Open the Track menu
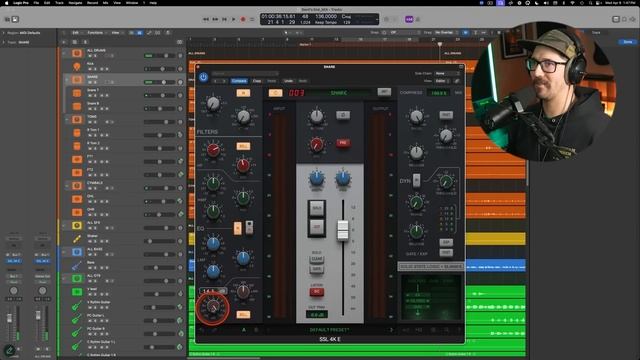Screen dimensions: 640x360 (59, 3)
